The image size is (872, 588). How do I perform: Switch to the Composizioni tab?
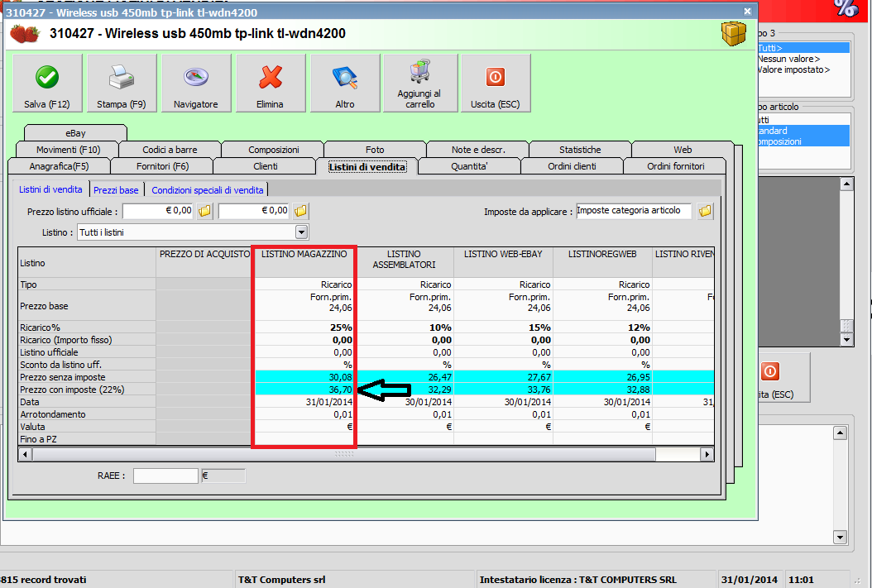273,150
